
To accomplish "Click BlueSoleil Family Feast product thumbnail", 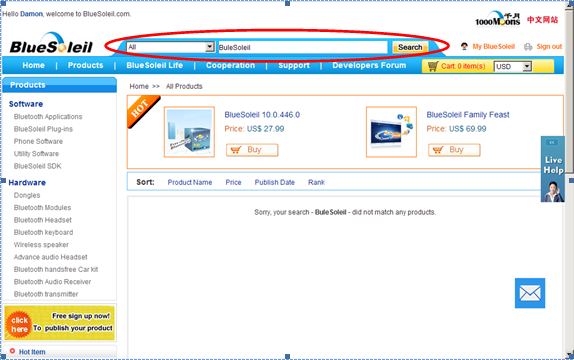I will pos(391,132).
